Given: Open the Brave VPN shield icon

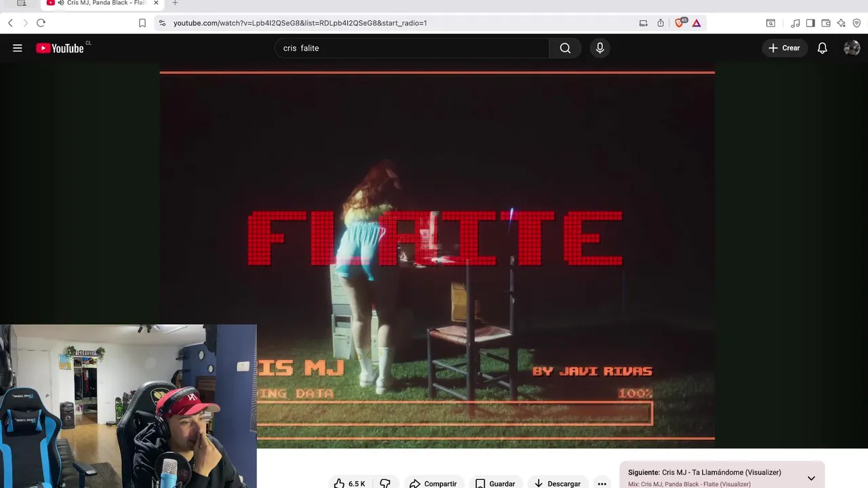Looking at the screenshot, I should coord(856,23).
